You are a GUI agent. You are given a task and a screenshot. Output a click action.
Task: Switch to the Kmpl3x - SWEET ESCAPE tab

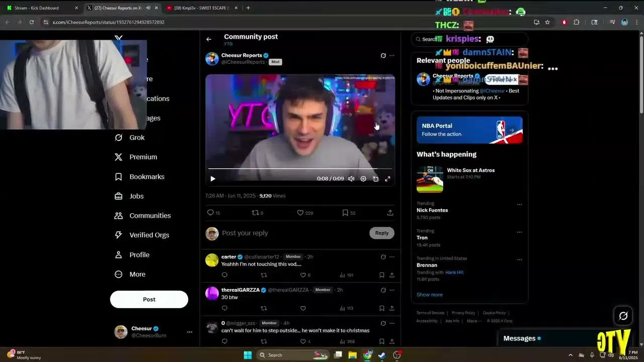pos(203,8)
